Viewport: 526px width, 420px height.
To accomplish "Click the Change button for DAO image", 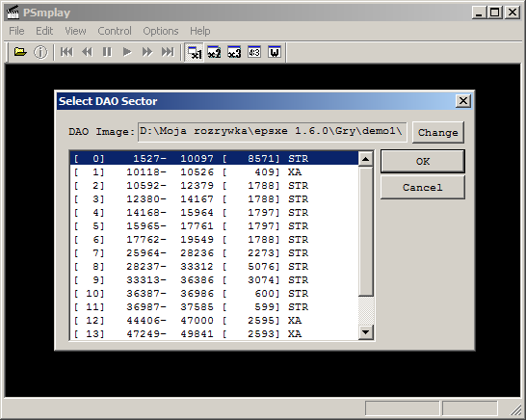I will point(437,133).
